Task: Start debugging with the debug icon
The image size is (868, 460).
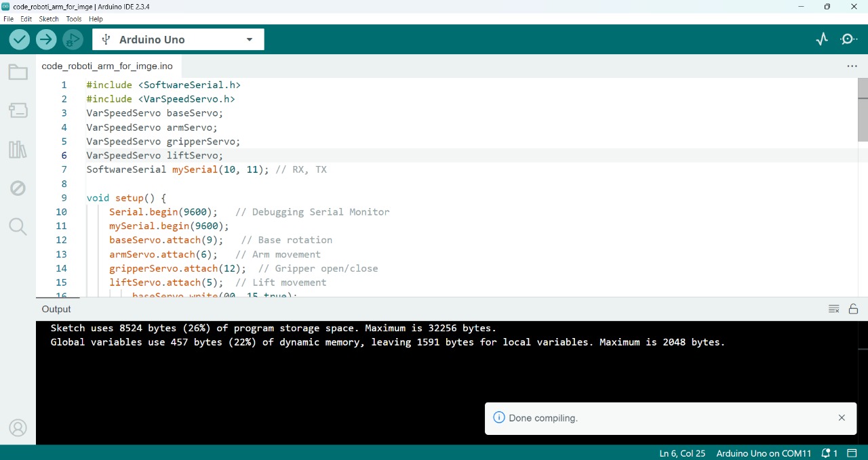Action: coord(73,39)
